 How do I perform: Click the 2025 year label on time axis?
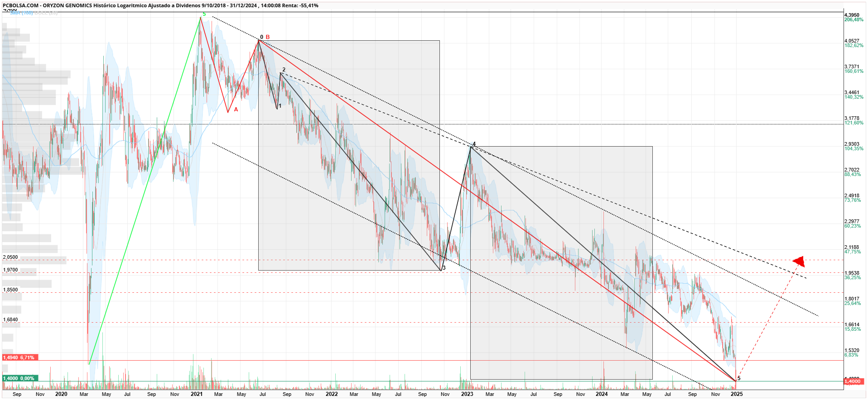click(737, 394)
